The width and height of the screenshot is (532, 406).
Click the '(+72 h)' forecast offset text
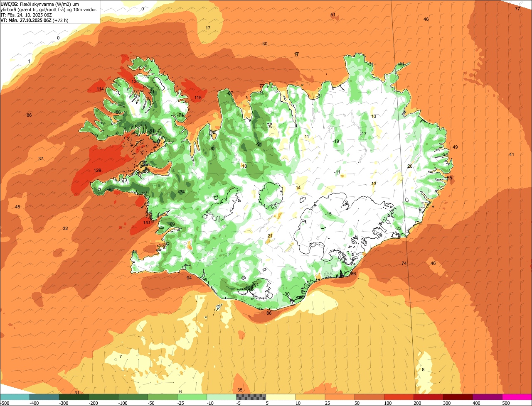pyautogui.click(x=61, y=20)
